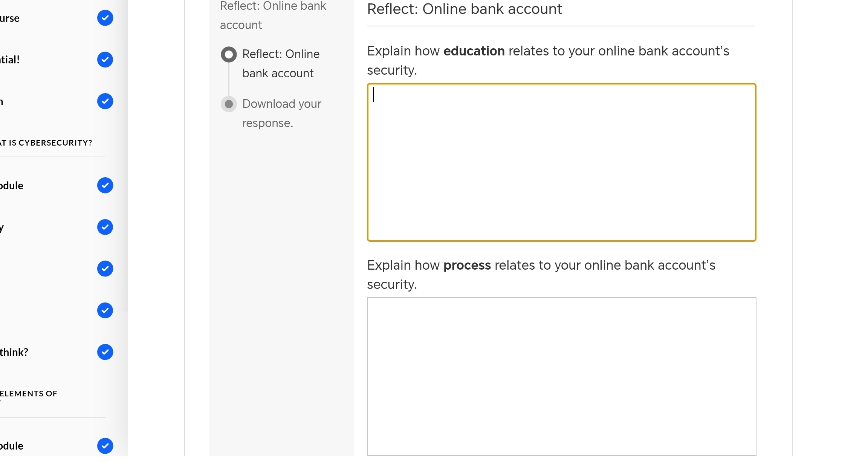Click the checkmark beside the "urse" sidebar item
Viewport: 868px width, 462px height.
point(105,18)
